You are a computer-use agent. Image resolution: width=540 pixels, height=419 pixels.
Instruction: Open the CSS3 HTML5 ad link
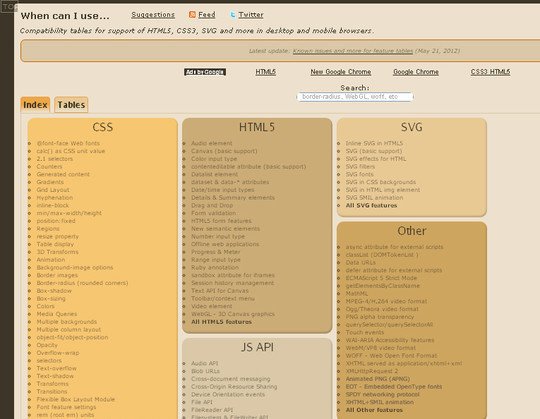(490, 72)
